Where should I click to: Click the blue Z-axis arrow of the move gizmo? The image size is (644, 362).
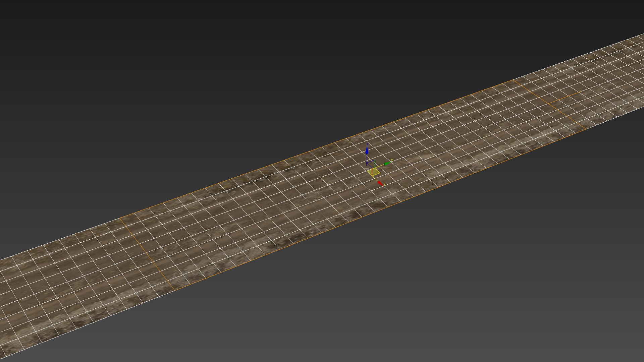click(367, 150)
